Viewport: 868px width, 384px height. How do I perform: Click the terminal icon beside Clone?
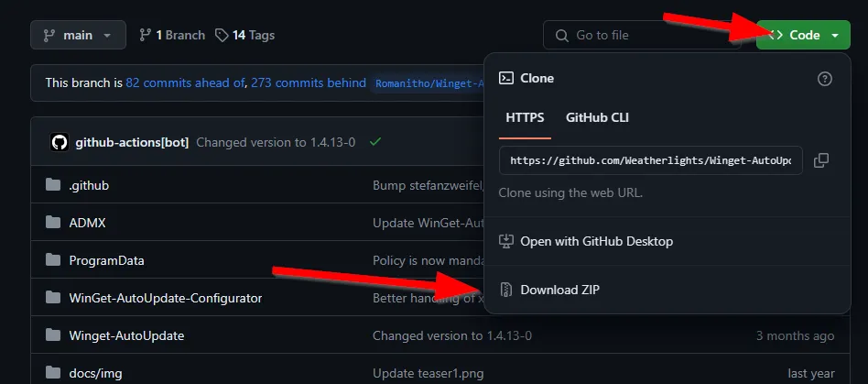coord(506,78)
